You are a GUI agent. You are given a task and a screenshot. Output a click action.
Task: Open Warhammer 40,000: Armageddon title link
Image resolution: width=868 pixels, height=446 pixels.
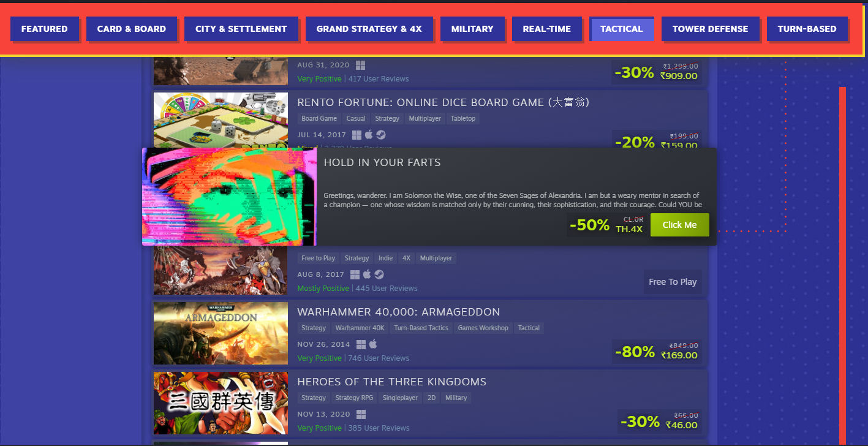click(399, 312)
